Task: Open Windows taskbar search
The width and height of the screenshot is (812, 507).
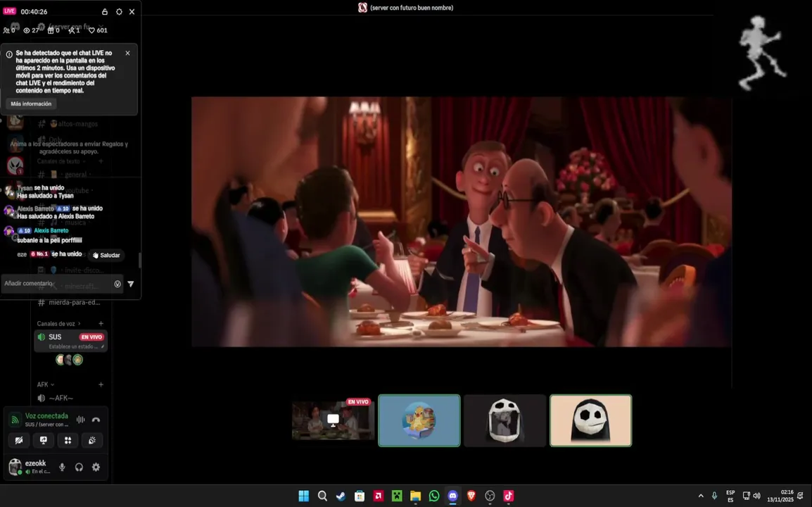Action: click(x=322, y=496)
